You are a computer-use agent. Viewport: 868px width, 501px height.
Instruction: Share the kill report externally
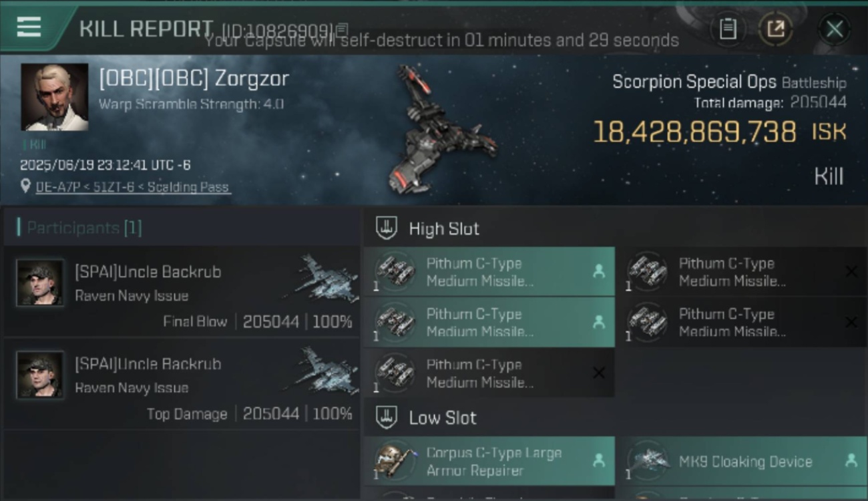click(775, 29)
